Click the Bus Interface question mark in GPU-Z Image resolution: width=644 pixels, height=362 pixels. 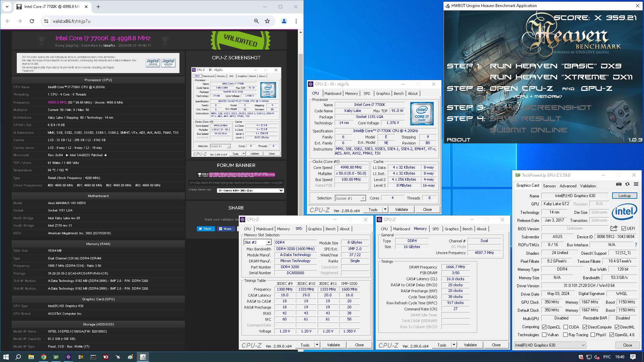(x=636, y=245)
